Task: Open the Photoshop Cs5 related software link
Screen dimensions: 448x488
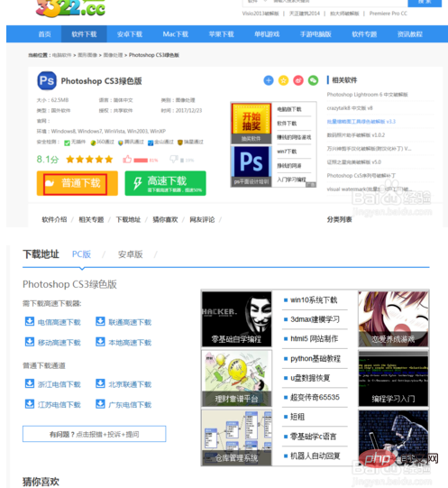Action: [x=361, y=176]
